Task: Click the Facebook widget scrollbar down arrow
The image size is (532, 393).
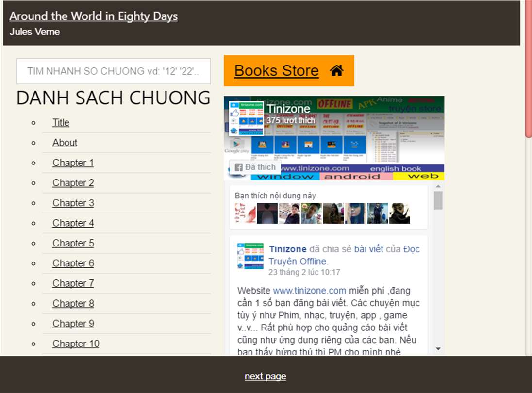Action: click(438, 348)
